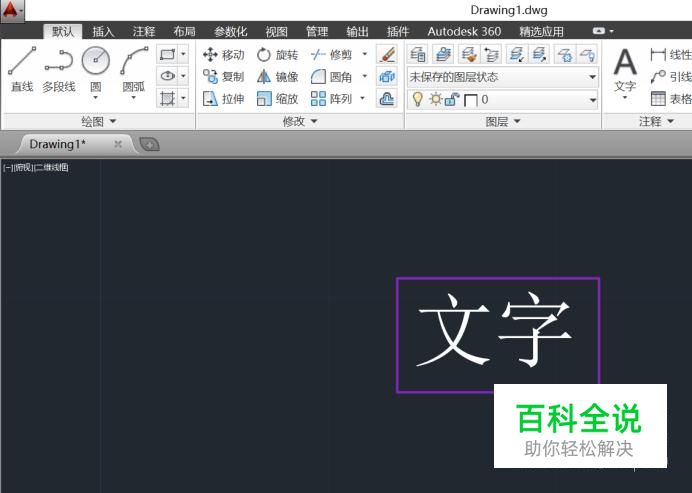692x493 pixels.
Task: Click the Match Layer brush icon
Action: point(468,55)
